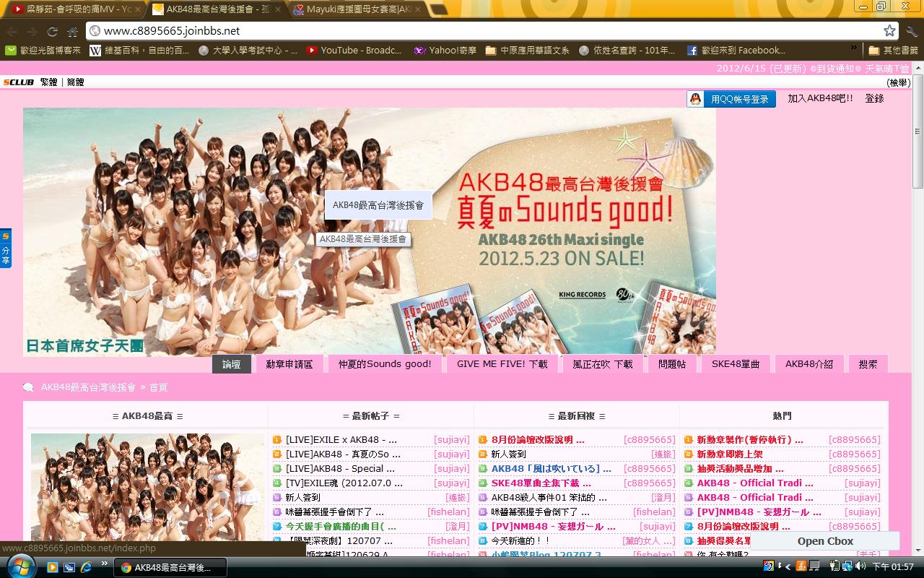Click the Chrome AKB48最高台灣後 taskbar button

(170, 568)
